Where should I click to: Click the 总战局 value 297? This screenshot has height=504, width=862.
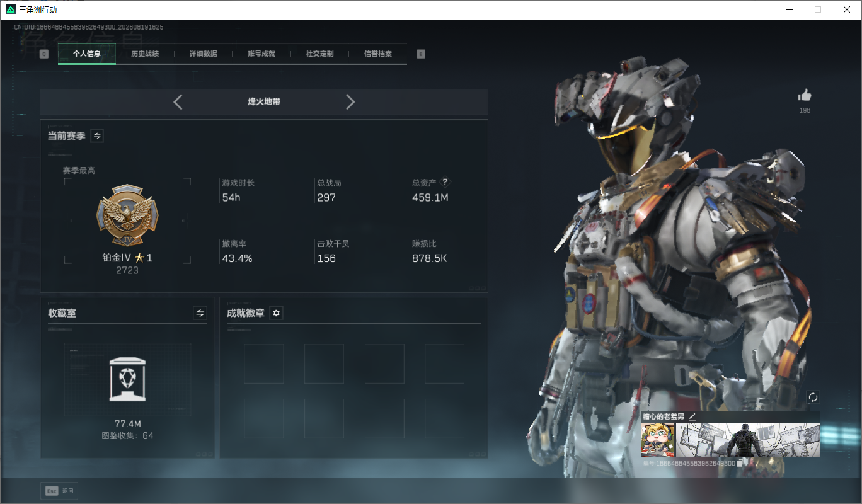326,197
